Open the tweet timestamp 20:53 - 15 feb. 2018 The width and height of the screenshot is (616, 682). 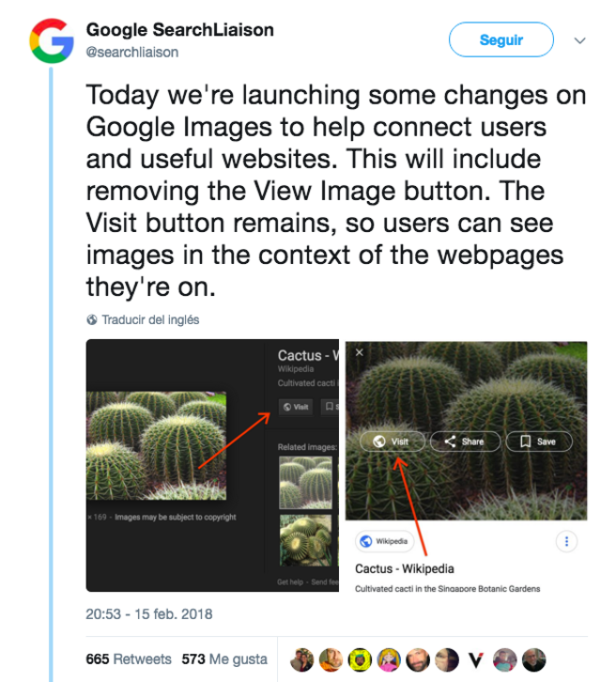[149, 614]
